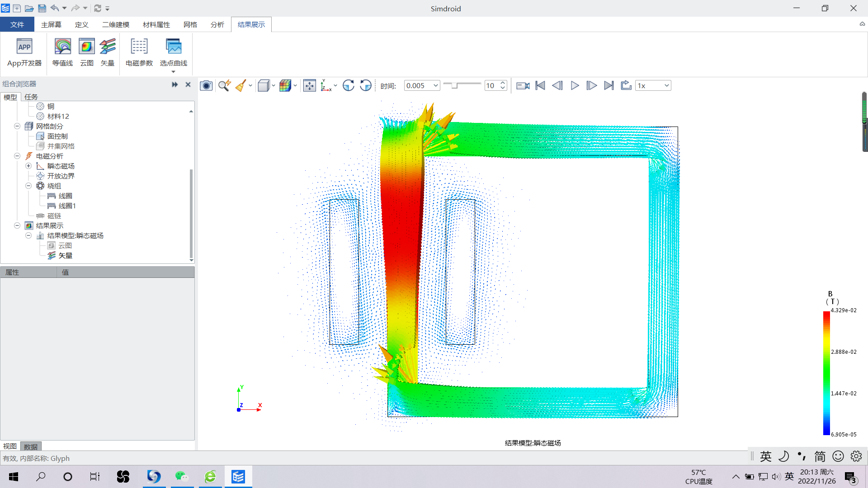
Task: Collapse the 网格剖分 tree node
Action: tap(17, 126)
